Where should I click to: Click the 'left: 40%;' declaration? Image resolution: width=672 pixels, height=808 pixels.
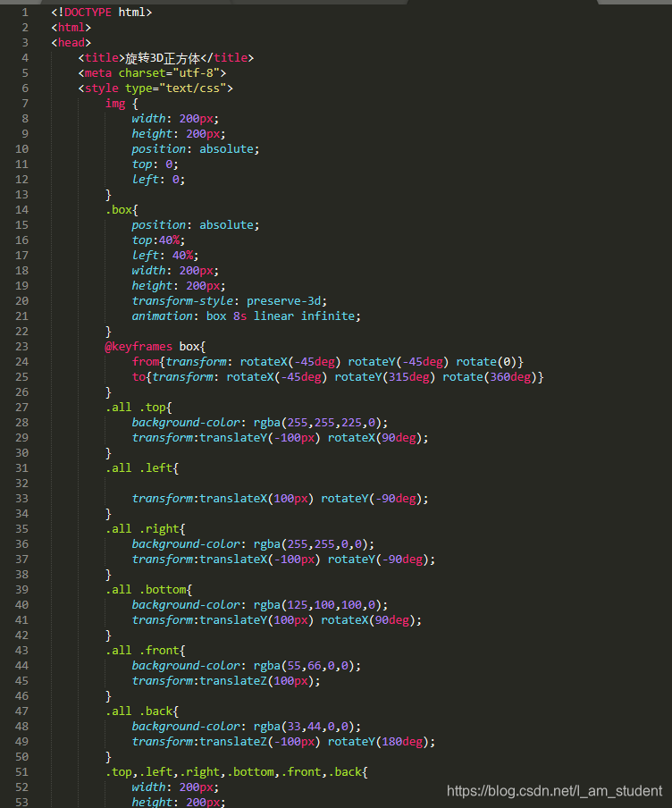(x=165, y=255)
